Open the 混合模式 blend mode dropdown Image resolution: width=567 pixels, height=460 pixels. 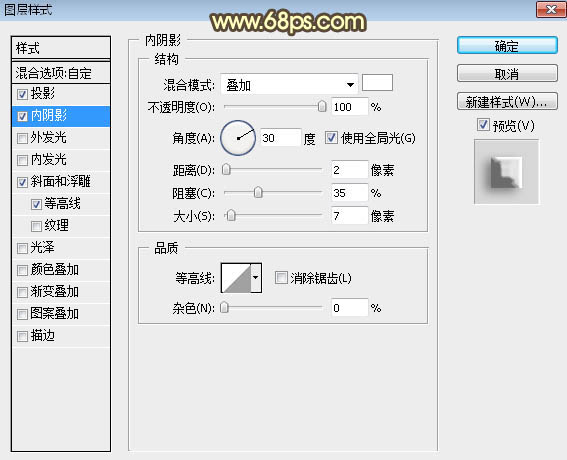point(289,85)
